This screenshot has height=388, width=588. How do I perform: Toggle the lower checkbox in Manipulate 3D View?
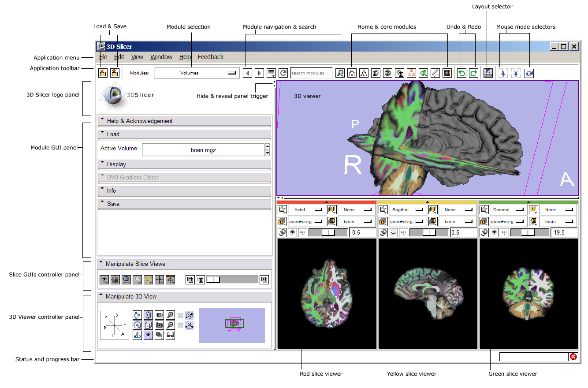point(180,325)
